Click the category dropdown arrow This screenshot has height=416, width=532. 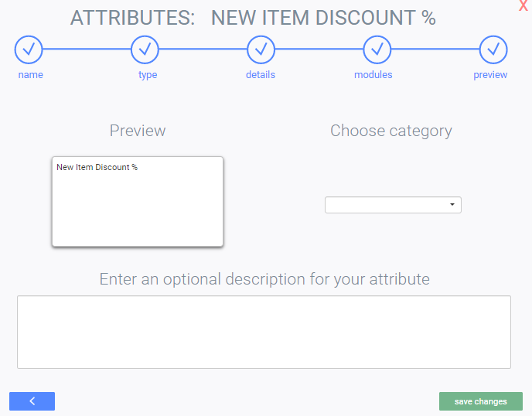tap(452, 205)
